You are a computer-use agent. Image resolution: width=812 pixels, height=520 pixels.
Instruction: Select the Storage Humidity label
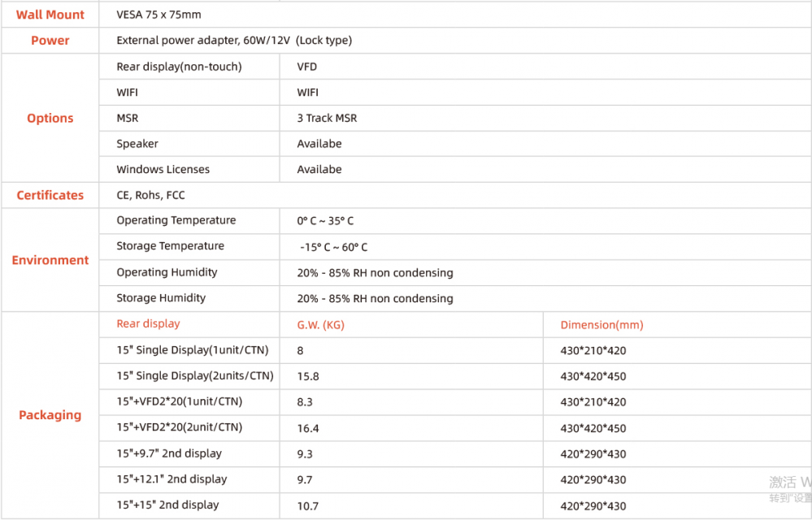(161, 298)
